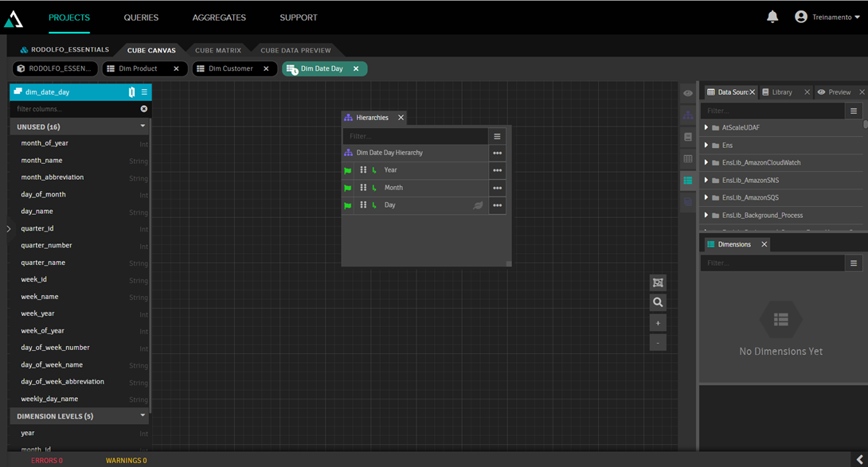Zoom in with the plus button
The width and height of the screenshot is (868, 467).
point(658,323)
